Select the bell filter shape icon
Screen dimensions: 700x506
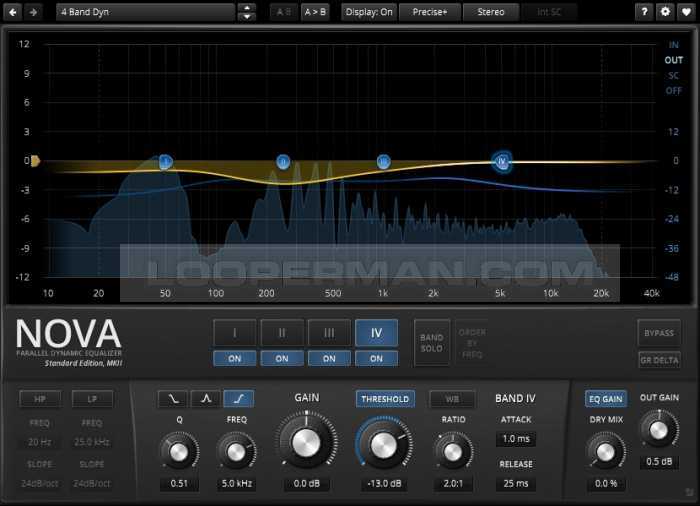[x=206, y=399]
